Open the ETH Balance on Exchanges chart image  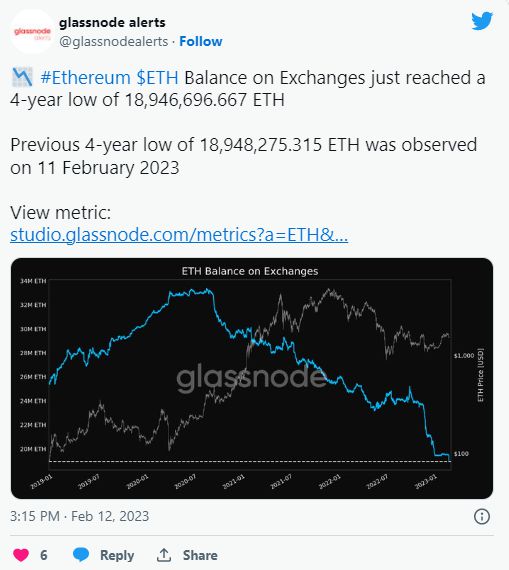click(252, 378)
